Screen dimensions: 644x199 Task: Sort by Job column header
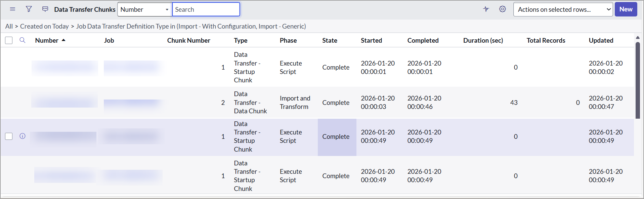(x=109, y=40)
